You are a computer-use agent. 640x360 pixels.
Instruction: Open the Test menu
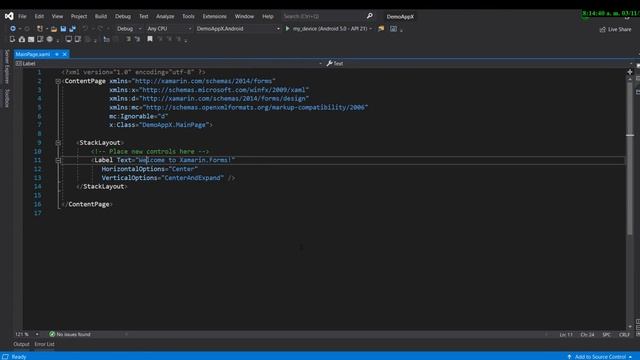coord(143,16)
